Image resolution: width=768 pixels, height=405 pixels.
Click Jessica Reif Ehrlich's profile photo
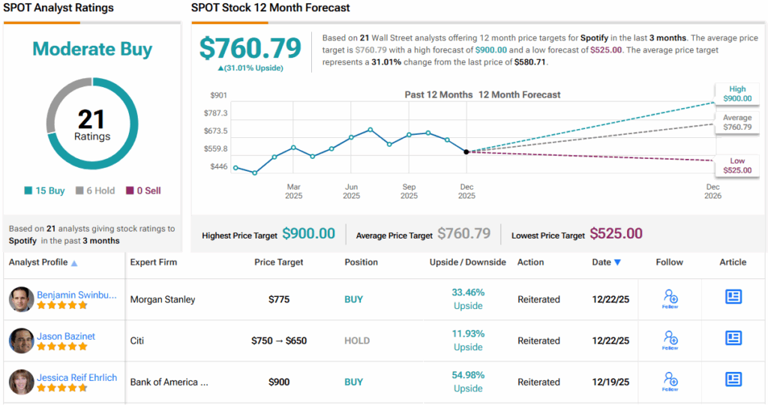coord(21,381)
